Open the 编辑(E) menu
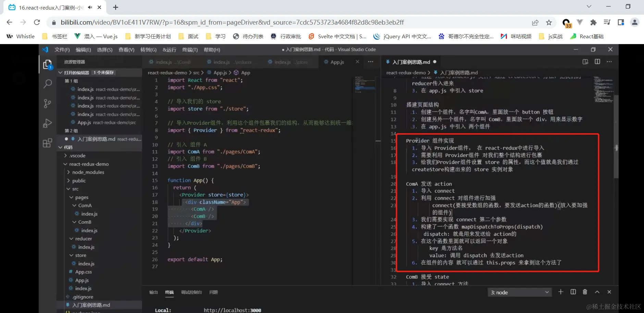The image size is (644, 313). click(83, 50)
